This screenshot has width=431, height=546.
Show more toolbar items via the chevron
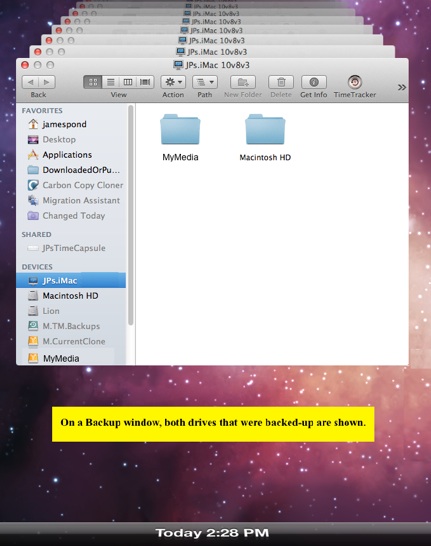tap(402, 87)
